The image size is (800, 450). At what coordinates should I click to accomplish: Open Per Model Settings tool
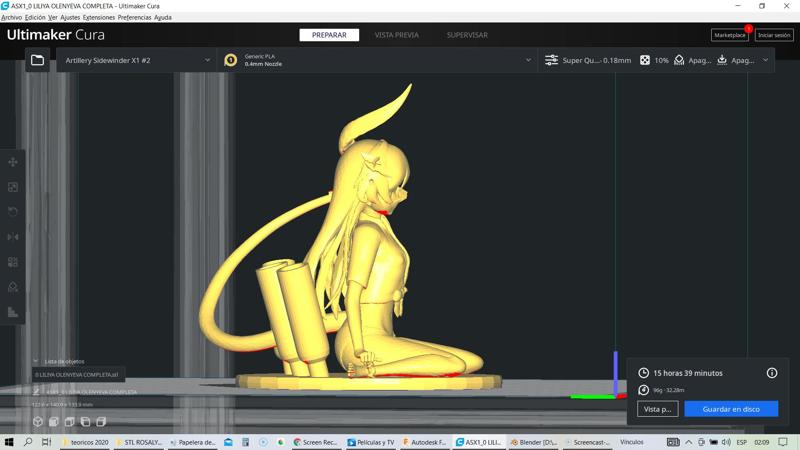coord(13,262)
